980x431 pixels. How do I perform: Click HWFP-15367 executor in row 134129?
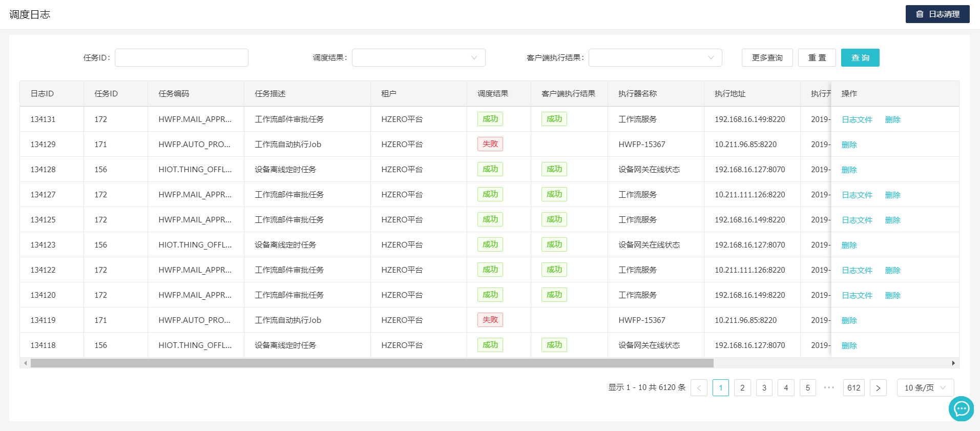(642, 145)
